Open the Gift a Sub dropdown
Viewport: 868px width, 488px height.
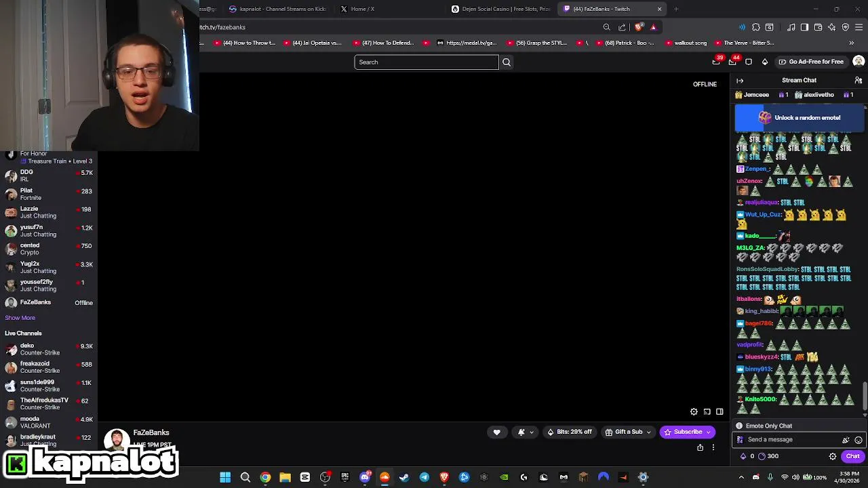[628, 432]
